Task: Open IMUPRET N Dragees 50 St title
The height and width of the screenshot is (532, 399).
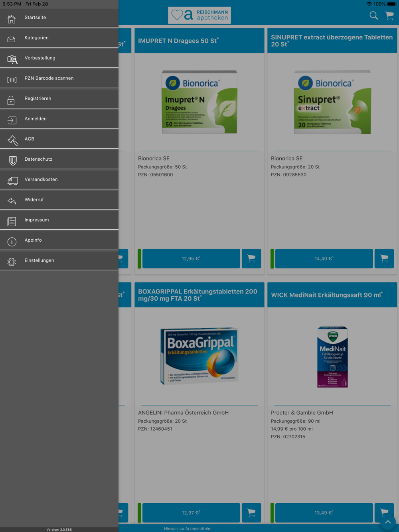Action: tap(178, 41)
